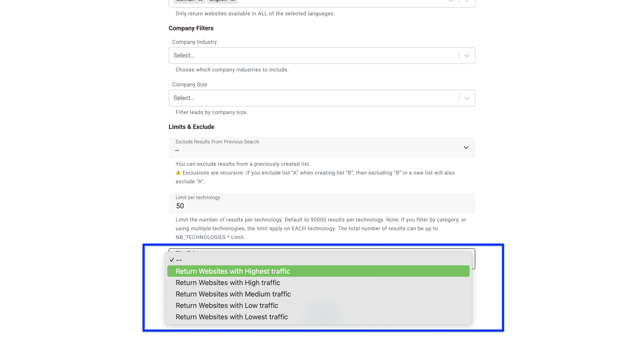644x350 pixels.
Task: Click the chevron on Exclude Results field
Action: coord(466,148)
